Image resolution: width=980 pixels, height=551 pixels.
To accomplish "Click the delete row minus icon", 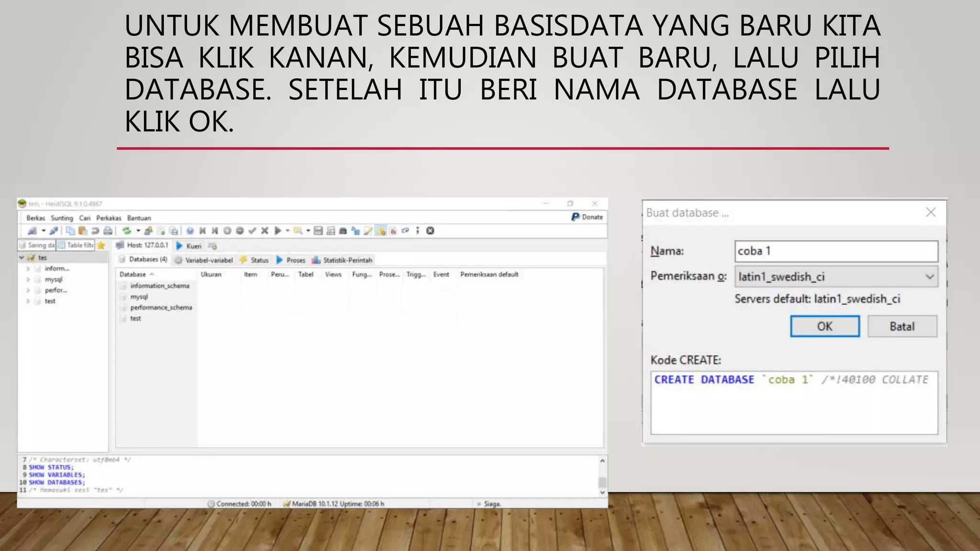I will pyautogui.click(x=240, y=231).
